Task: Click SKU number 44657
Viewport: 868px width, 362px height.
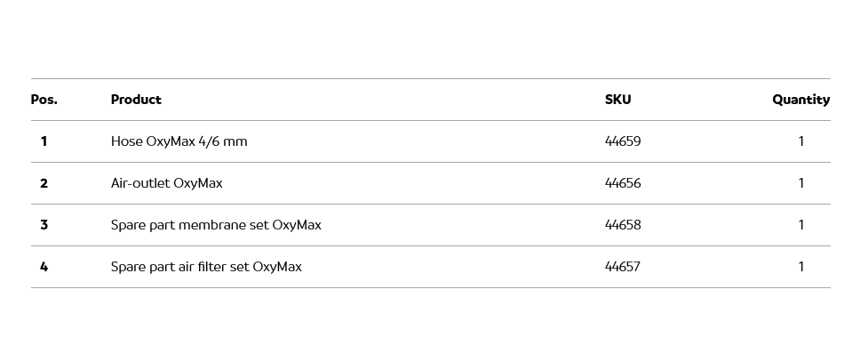Action: tap(623, 267)
